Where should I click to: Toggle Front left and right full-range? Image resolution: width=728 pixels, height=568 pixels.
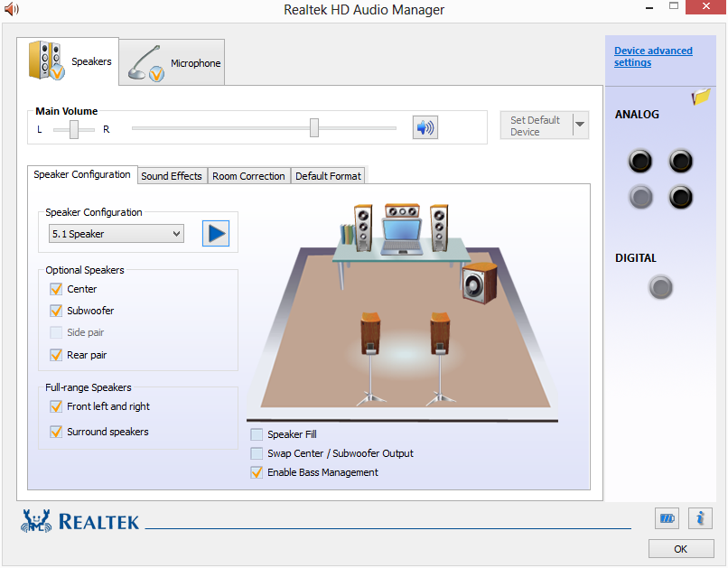click(x=56, y=406)
